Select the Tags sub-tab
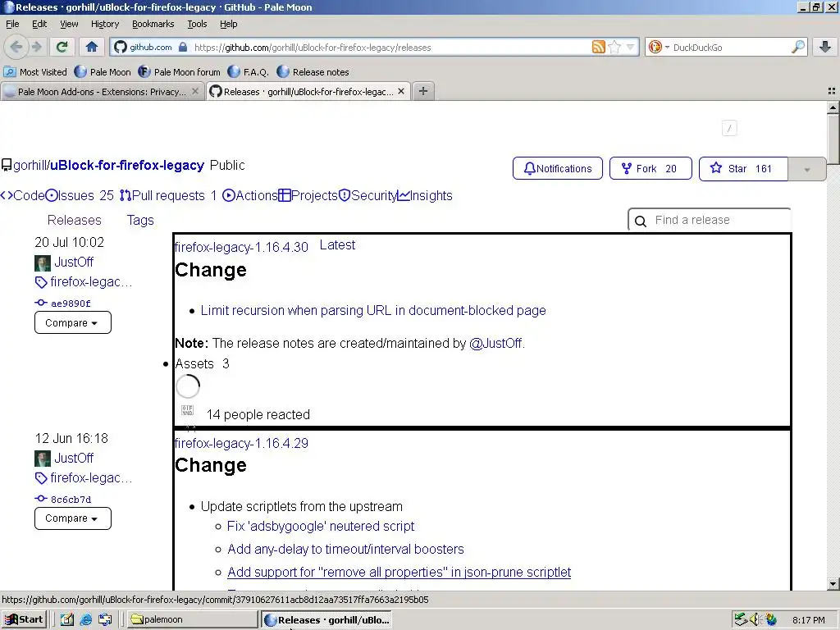This screenshot has width=840, height=630. click(x=140, y=220)
